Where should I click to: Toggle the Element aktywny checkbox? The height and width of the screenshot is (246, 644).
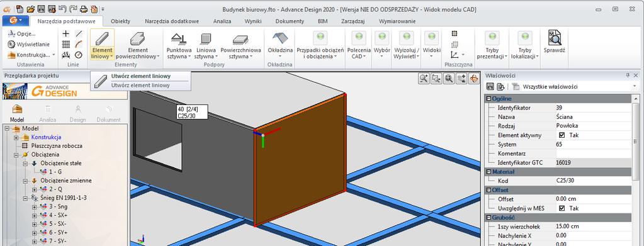tap(562, 135)
